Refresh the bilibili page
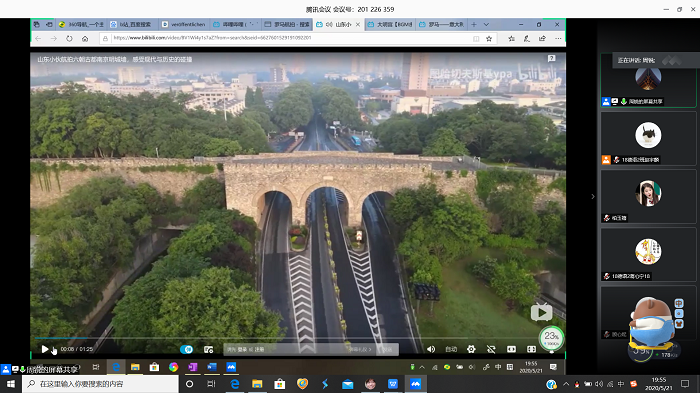700x393 pixels. point(69,38)
